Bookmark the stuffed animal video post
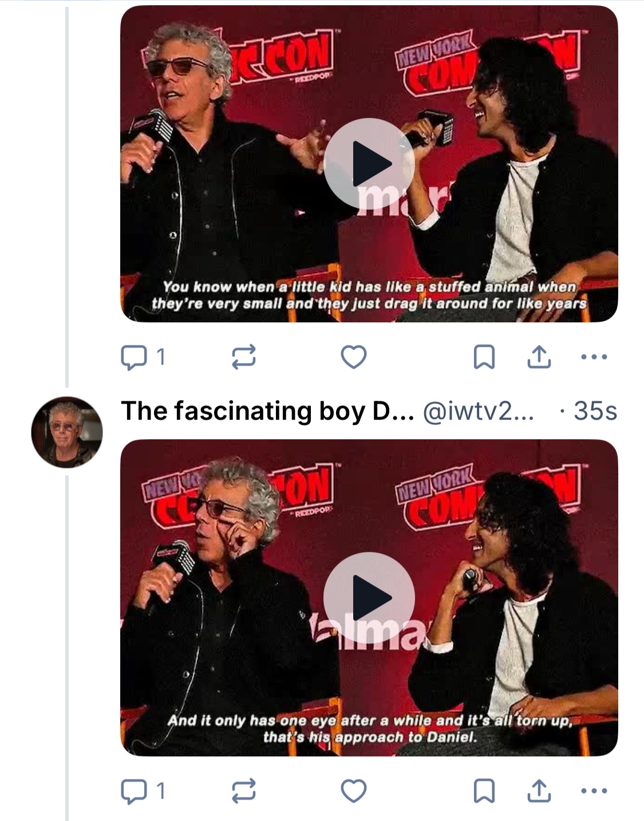 click(x=484, y=357)
